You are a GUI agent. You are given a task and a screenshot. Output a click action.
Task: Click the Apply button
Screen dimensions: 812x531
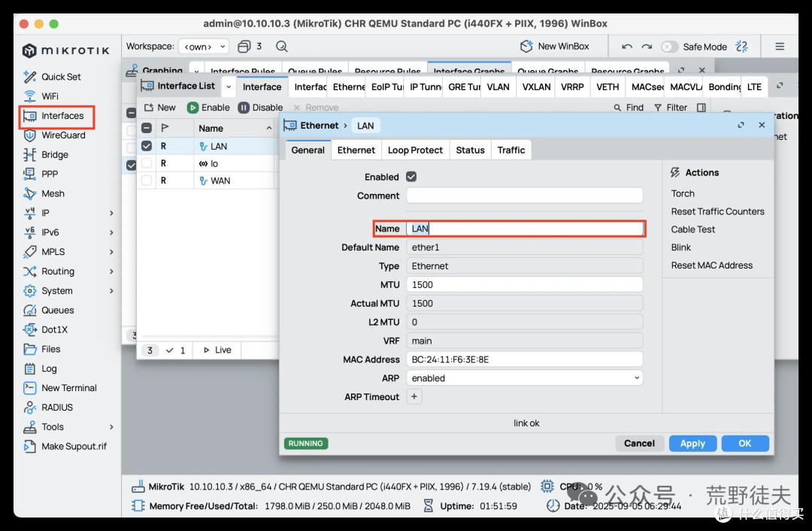(x=692, y=444)
